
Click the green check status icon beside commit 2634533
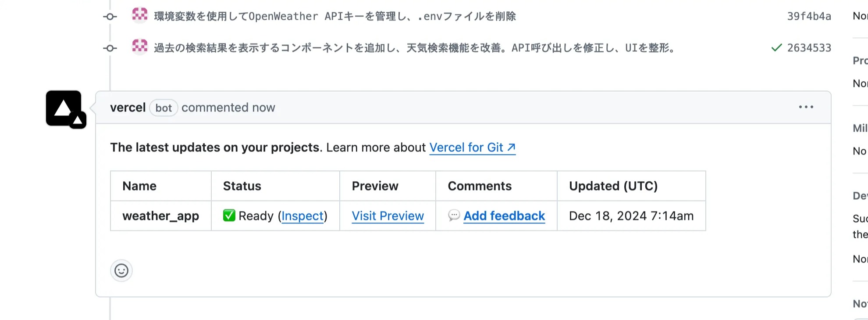click(776, 48)
